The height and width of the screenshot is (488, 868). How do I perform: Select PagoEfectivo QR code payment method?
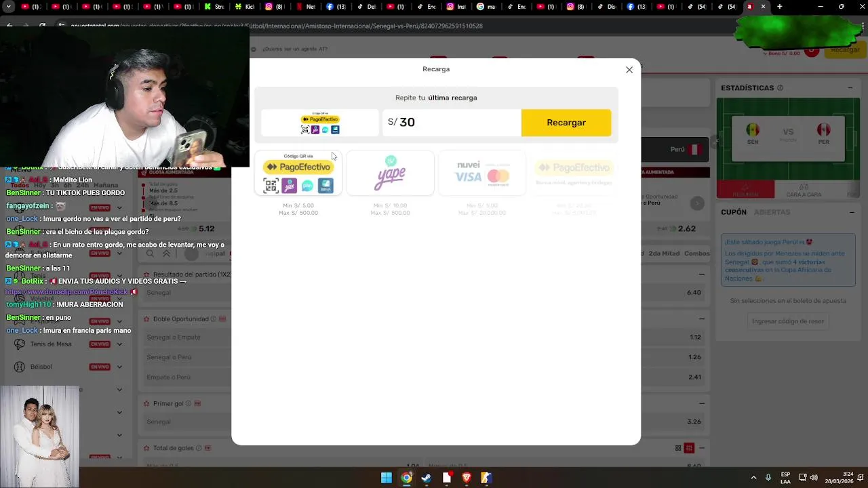[298, 174]
